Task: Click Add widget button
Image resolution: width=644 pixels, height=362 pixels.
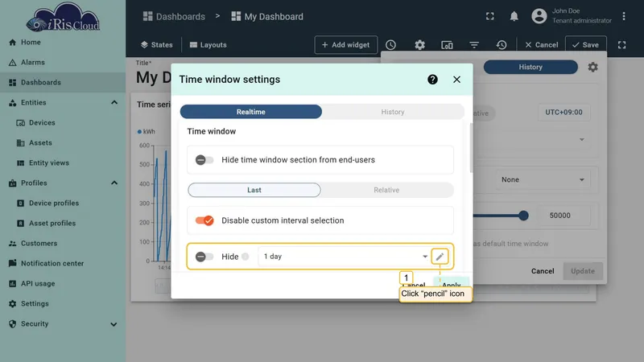Action: tap(346, 45)
